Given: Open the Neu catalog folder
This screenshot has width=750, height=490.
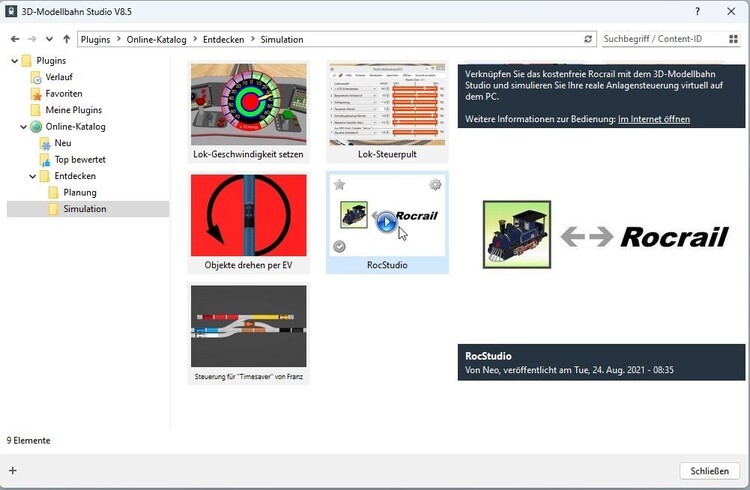Looking at the screenshot, I should pos(63,143).
